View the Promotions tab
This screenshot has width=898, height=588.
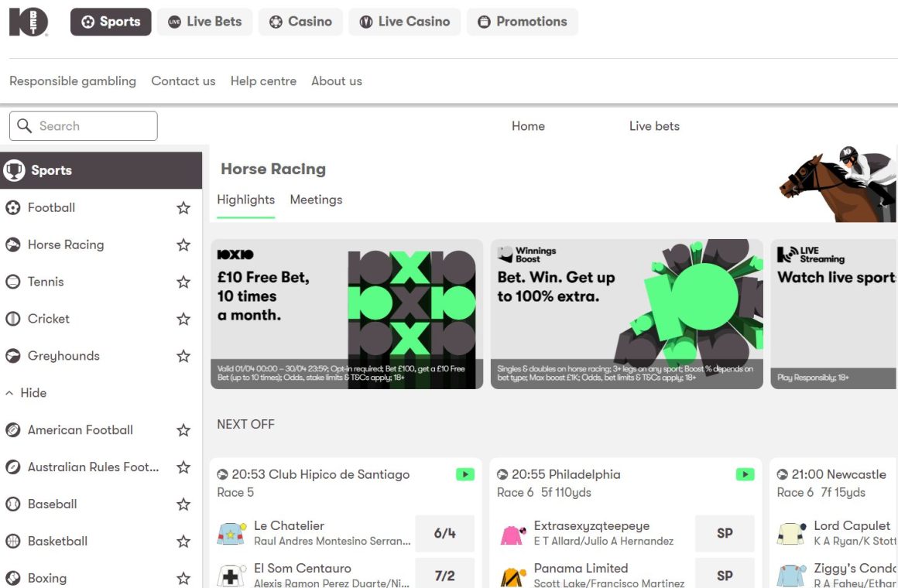[x=523, y=22]
